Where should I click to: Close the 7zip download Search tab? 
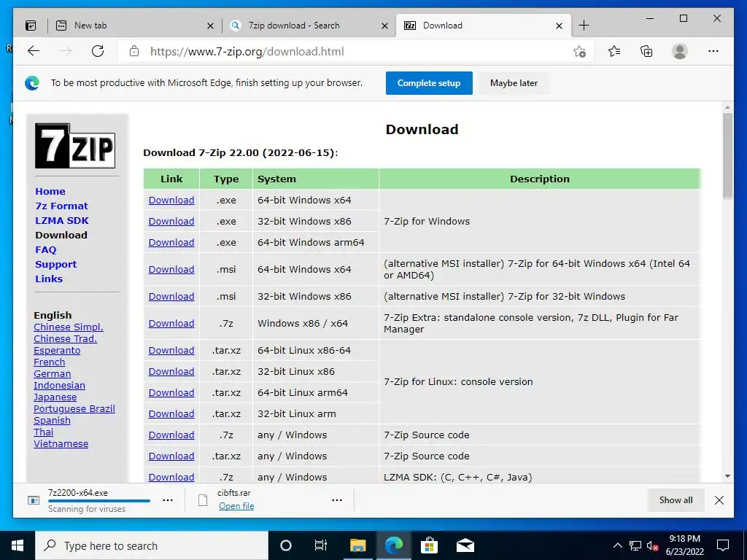385,26
